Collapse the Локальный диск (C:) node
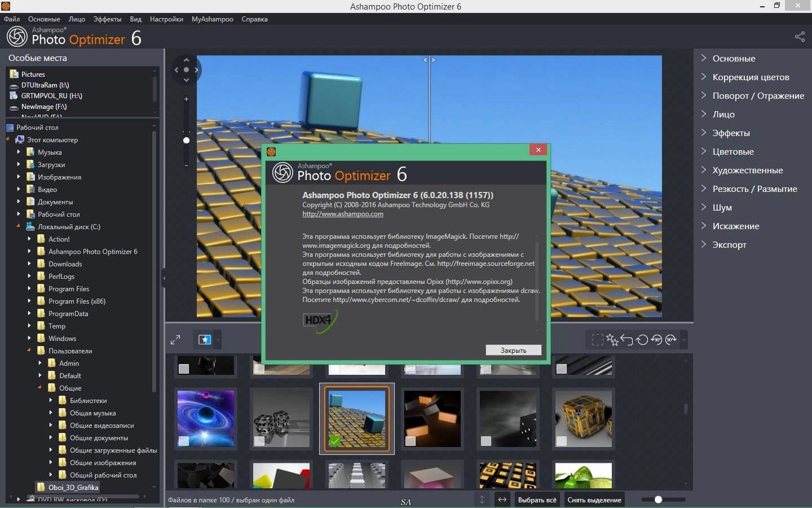The image size is (812, 508). 19,226
